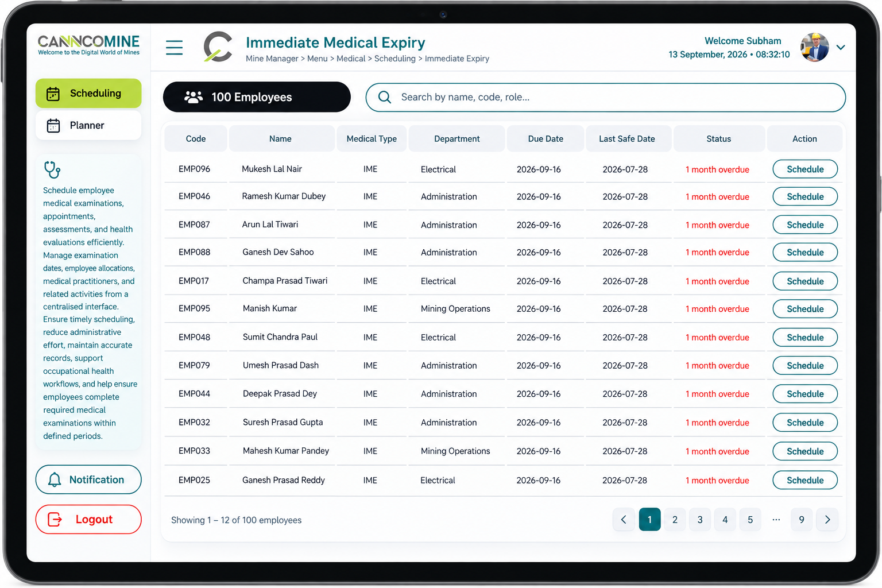Click Menu in breadcrumb
The height and width of the screenshot is (588, 882).
pos(318,59)
